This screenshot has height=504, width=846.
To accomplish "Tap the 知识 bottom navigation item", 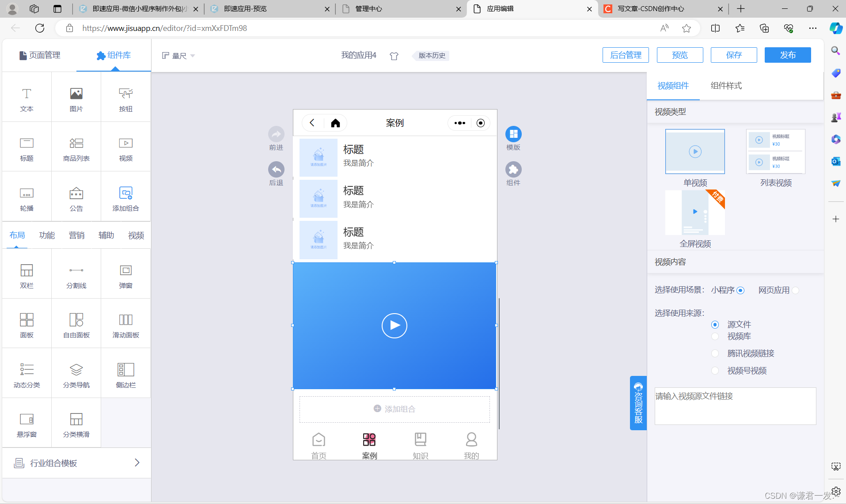I will (x=420, y=446).
